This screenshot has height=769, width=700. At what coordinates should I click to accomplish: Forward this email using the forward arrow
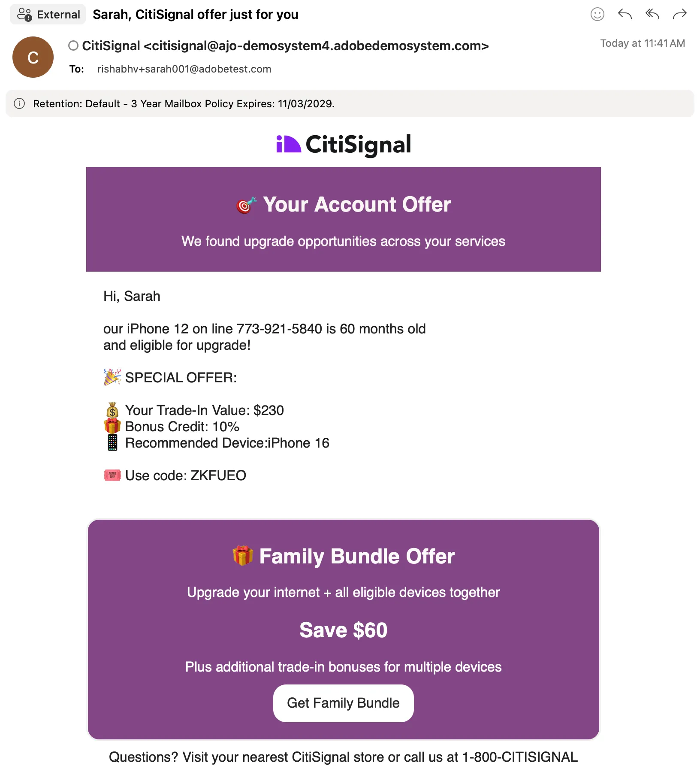[x=680, y=14]
